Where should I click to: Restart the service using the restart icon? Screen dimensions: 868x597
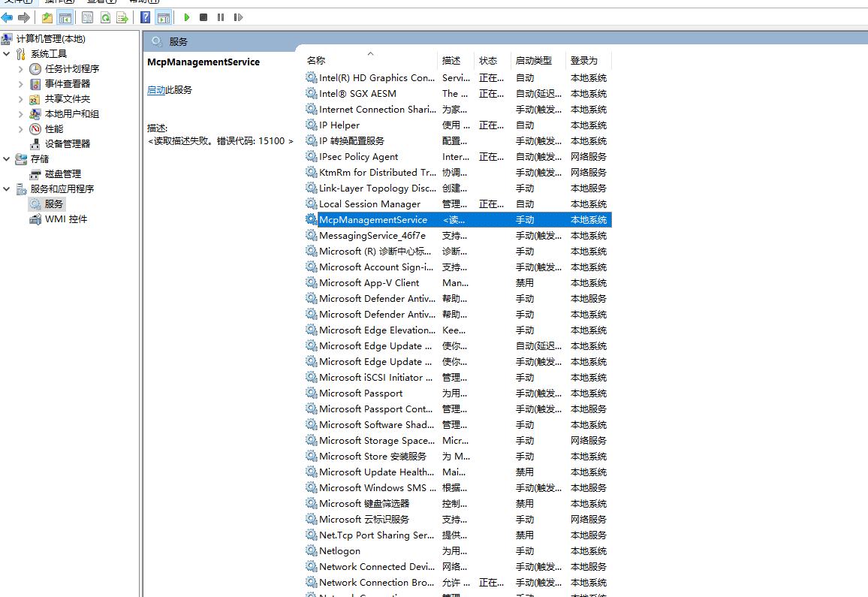238,18
